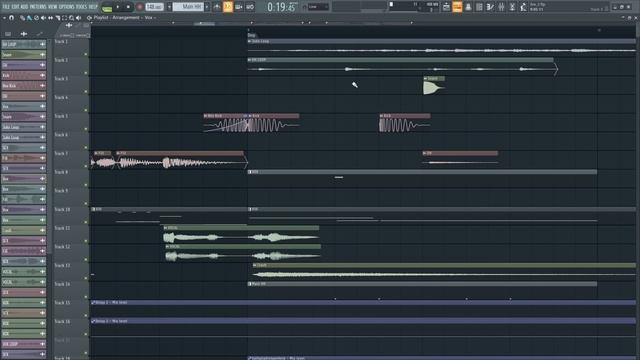
Task: Click the red Record button
Action: tap(139, 7)
